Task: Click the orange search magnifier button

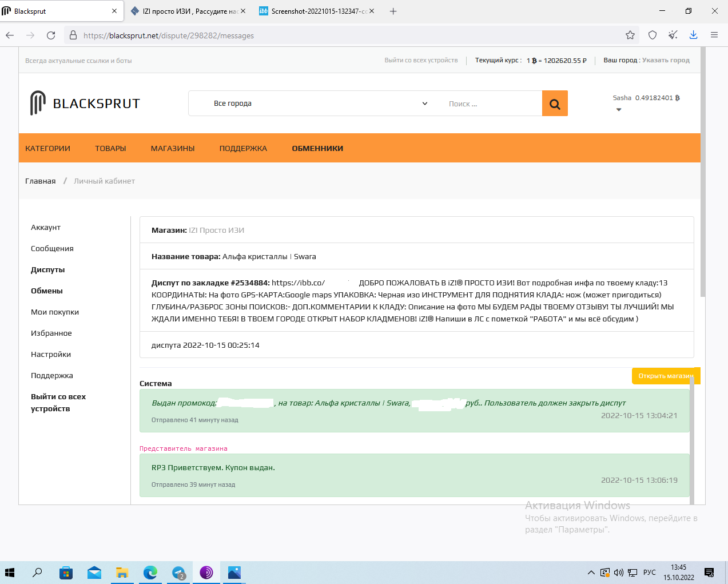Action: (555, 104)
